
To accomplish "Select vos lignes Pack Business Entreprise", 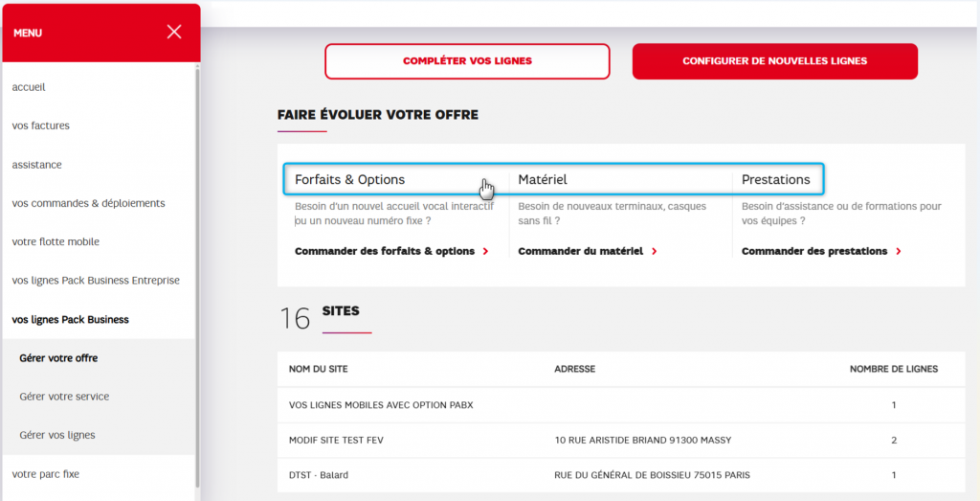I will (96, 281).
